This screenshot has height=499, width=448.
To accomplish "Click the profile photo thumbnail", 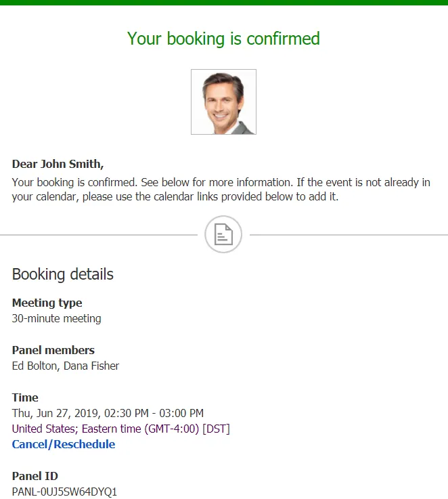I will (223, 102).
